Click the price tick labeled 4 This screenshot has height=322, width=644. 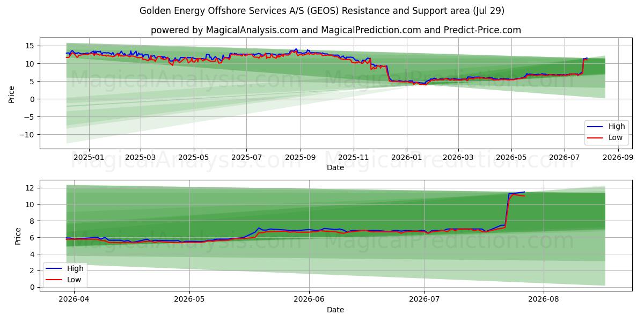tap(33, 254)
